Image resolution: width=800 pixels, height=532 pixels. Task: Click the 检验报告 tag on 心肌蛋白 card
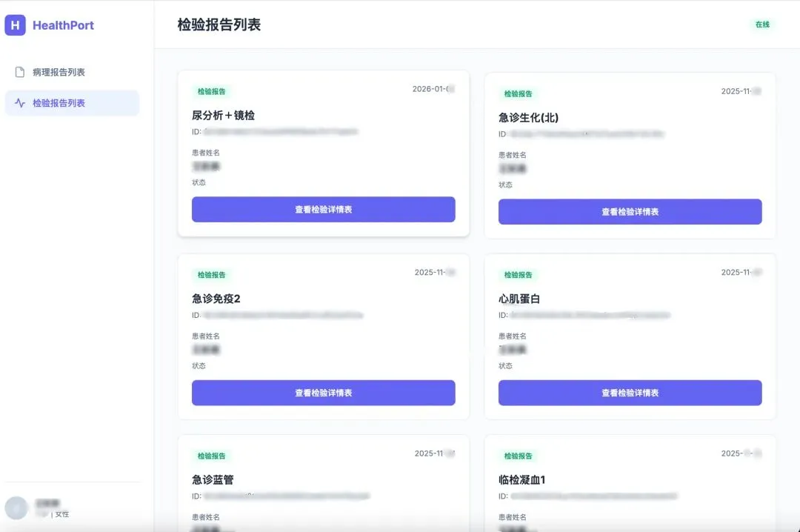(518, 275)
